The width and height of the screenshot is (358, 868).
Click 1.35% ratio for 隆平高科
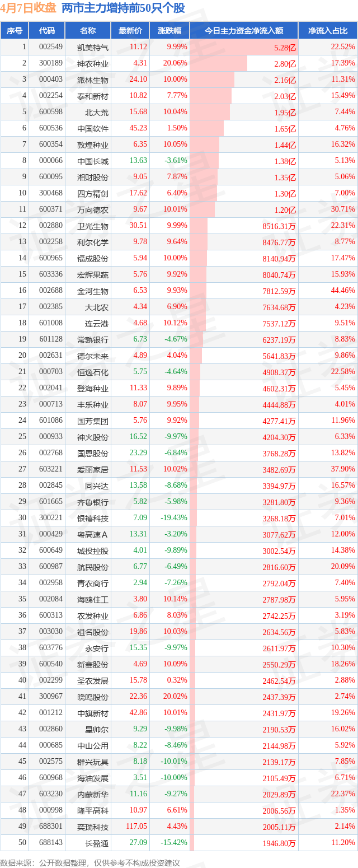coord(345,811)
